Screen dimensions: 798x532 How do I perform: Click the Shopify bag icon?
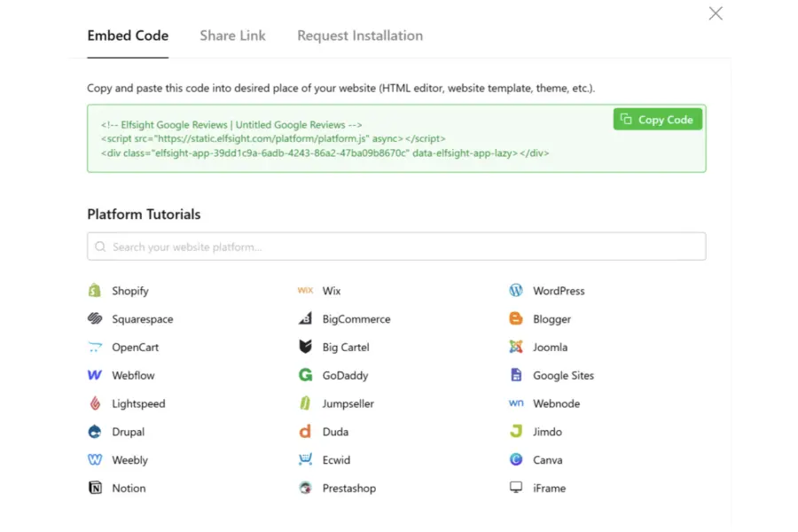click(x=95, y=290)
